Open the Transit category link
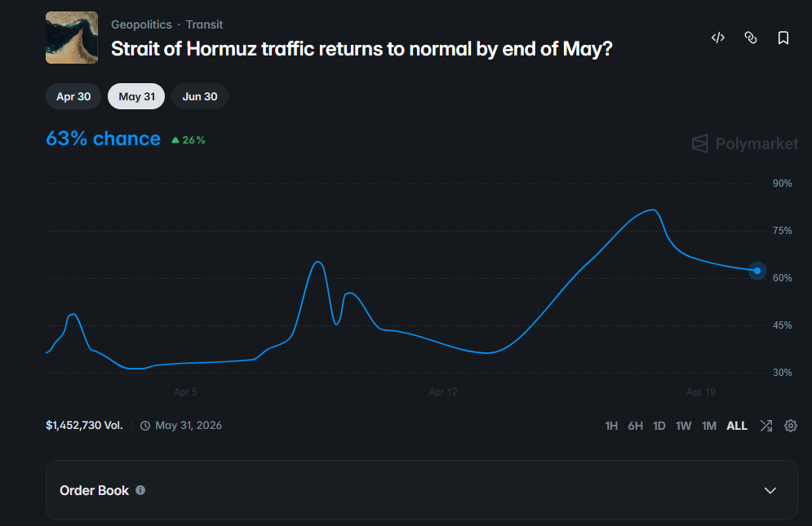The height and width of the screenshot is (526, 812). pos(204,24)
